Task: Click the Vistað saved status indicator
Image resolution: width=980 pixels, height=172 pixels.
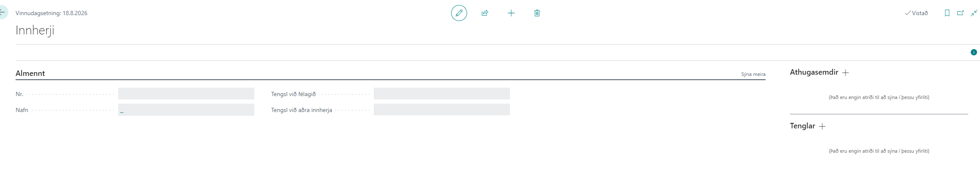Action: [916, 13]
